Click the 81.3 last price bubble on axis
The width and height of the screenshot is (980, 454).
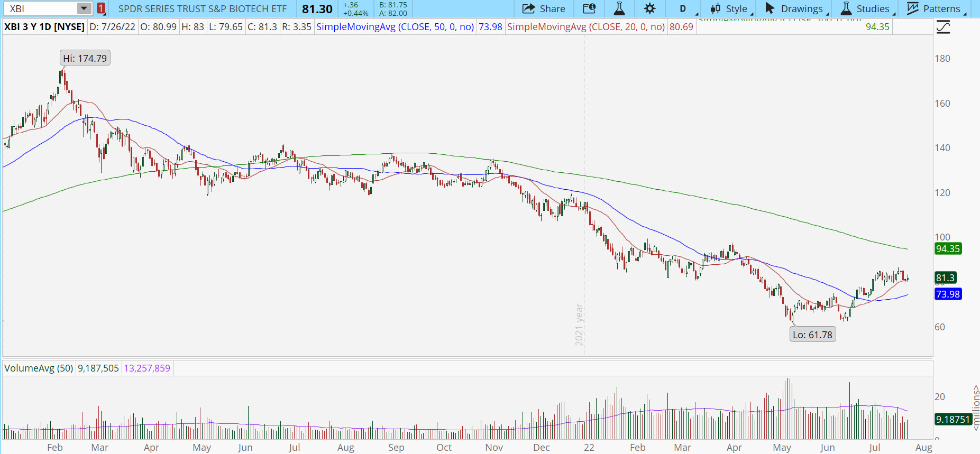point(945,278)
